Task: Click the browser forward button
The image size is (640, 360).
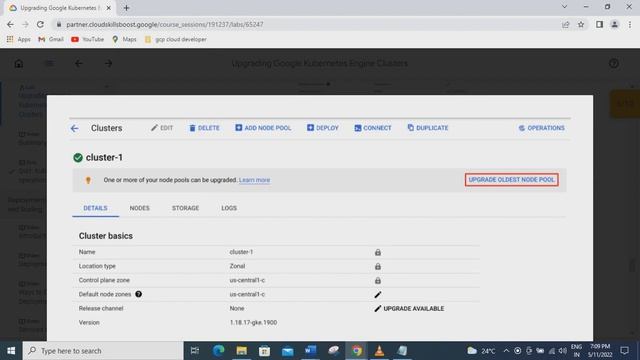Action: 25,24
